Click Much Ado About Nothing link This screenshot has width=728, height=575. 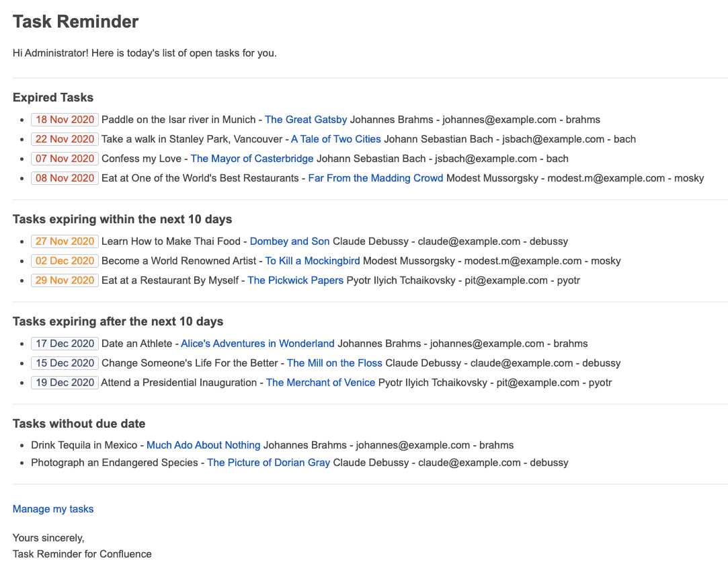click(203, 445)
